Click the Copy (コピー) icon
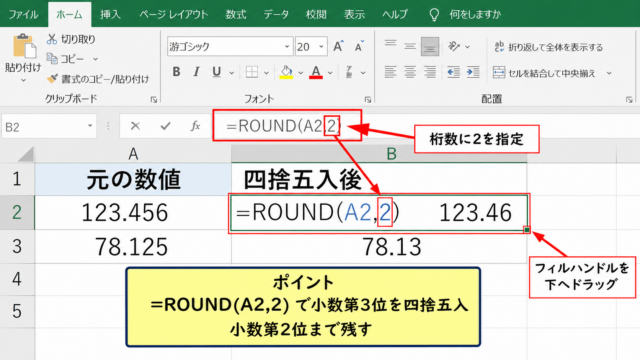This screenshot has height=360, width=640. (x=52, y=59)
